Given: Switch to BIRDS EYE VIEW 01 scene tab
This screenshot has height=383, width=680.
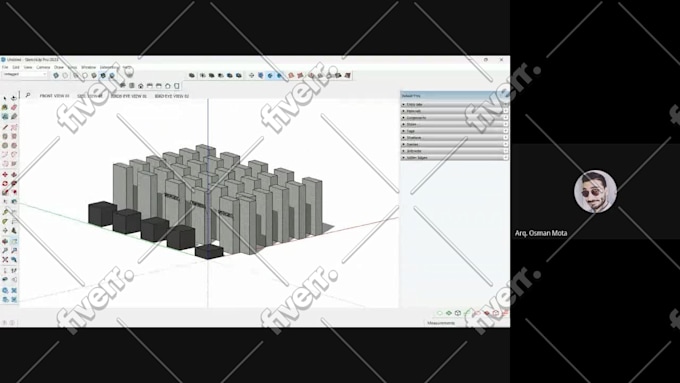Looking at the screenshot, I should (129, 96).
